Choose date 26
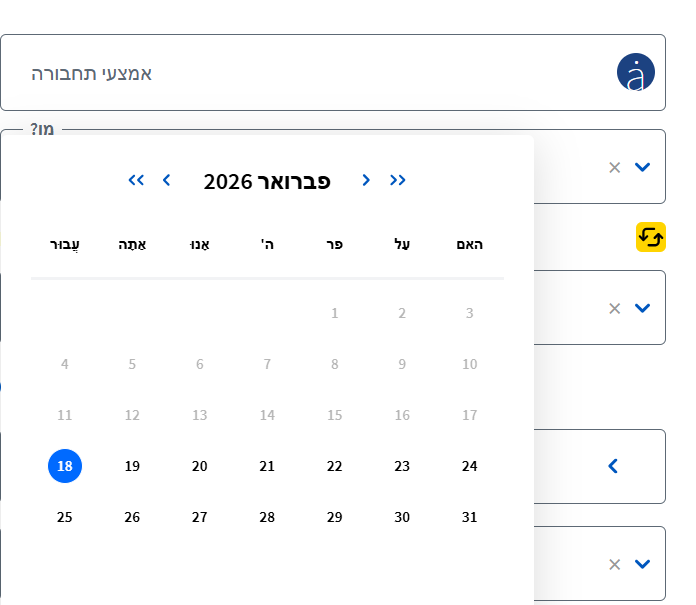 [132, 517]
